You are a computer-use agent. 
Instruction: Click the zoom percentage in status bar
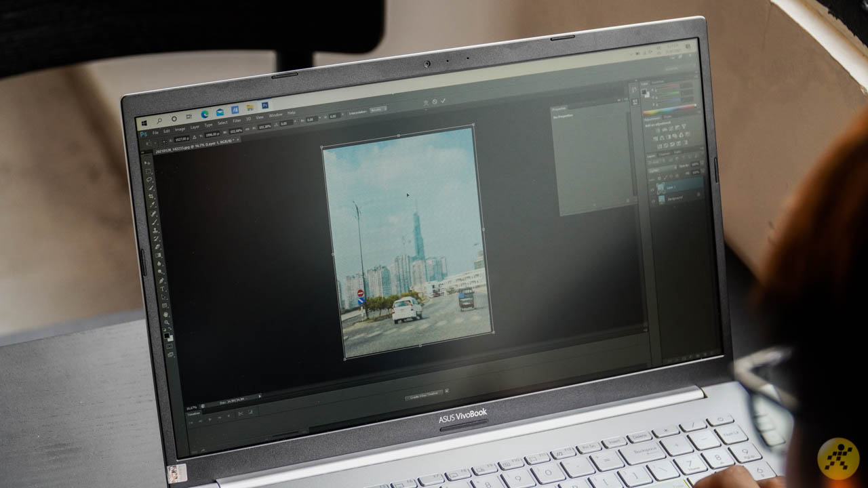point(191,408)
